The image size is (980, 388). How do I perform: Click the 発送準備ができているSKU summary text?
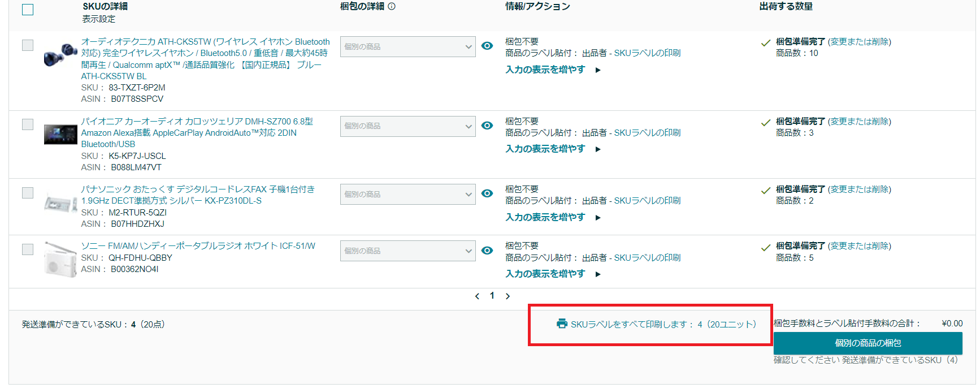[x=93, y=325]
